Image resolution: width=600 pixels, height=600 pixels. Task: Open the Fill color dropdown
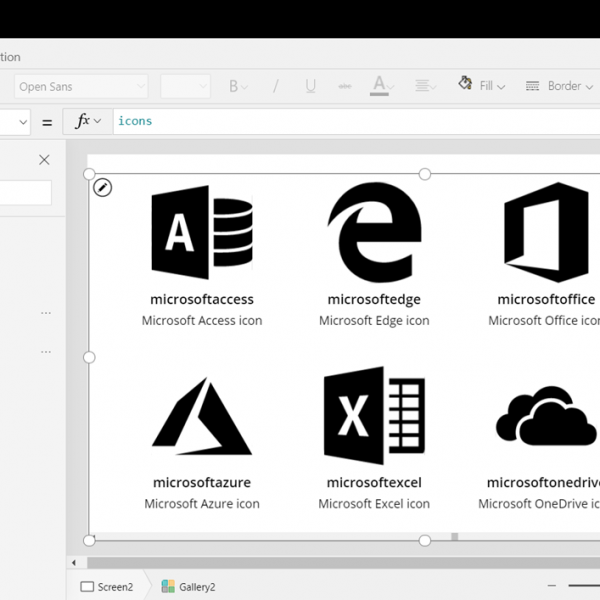pos(481,85)
